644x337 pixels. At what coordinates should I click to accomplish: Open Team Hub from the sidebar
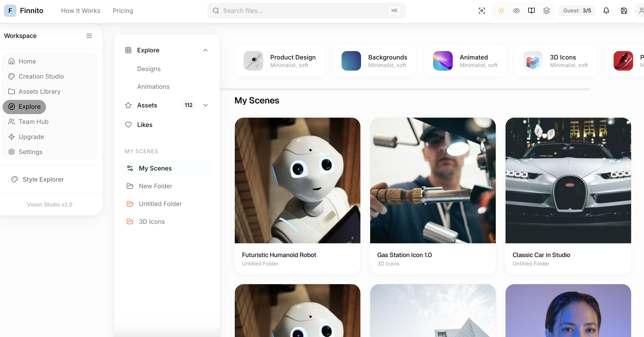(x=34, y=122)
